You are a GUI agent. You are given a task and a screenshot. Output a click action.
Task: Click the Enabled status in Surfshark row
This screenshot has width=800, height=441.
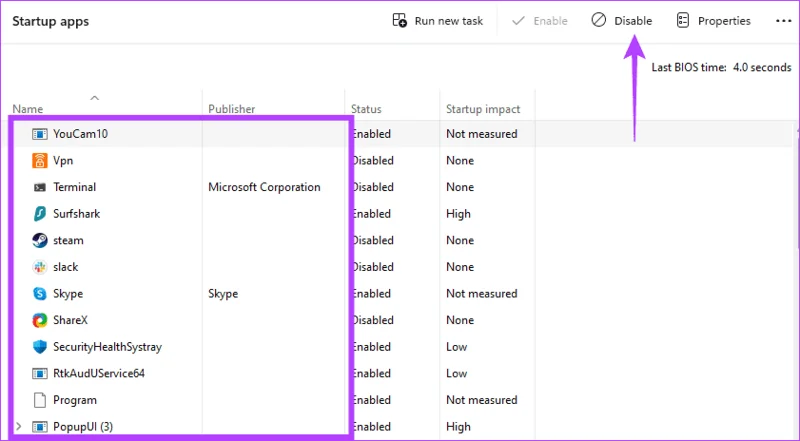point(372,214)
